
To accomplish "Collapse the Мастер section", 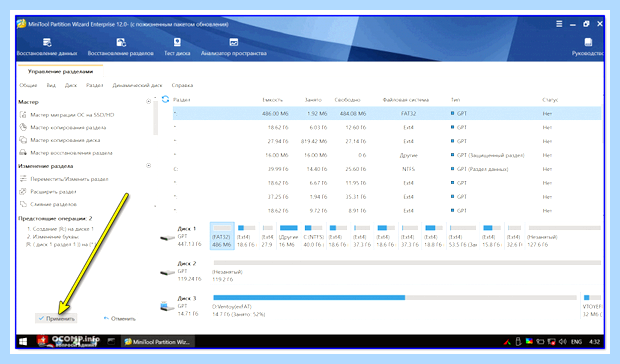I will coord(148,102).
